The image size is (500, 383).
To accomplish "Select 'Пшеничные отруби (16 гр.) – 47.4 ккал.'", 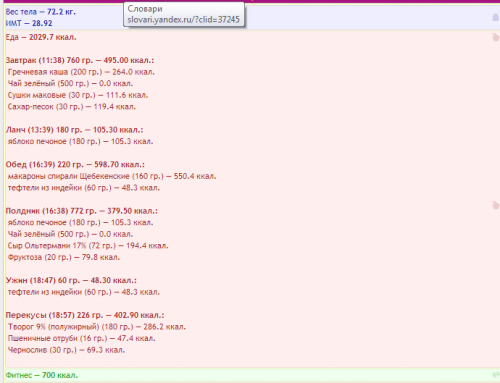I will 82,339.
